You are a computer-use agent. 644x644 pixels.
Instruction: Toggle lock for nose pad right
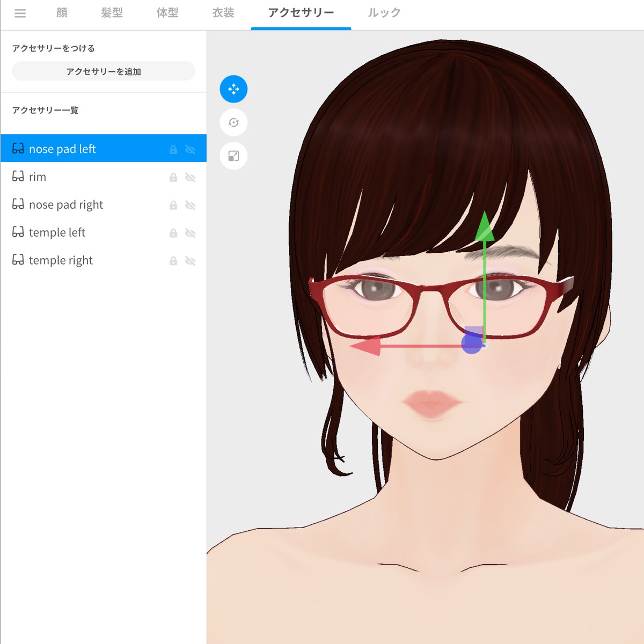click(173, 206)
